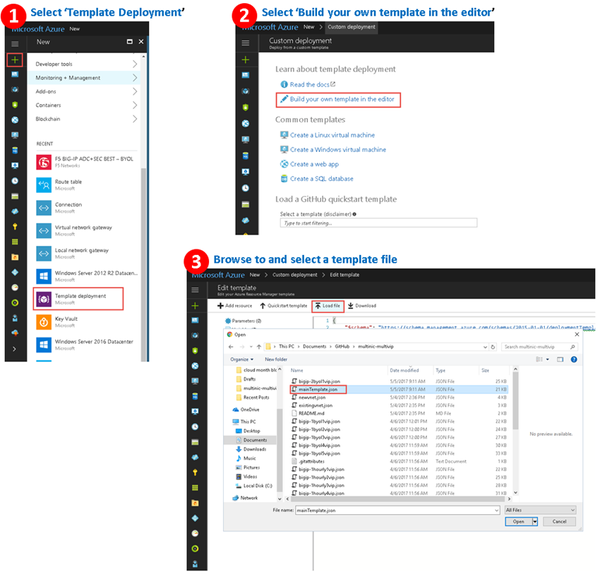The image size is (600, 575).
Task: Click the green plus icon in Custom deployment sidebar
Action: coord(246,60)
